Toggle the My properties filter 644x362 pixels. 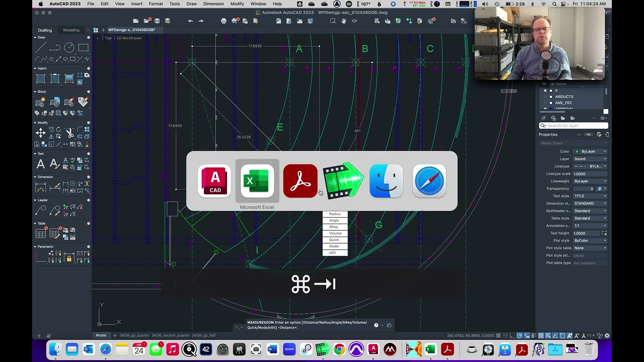tap(589, 135)
